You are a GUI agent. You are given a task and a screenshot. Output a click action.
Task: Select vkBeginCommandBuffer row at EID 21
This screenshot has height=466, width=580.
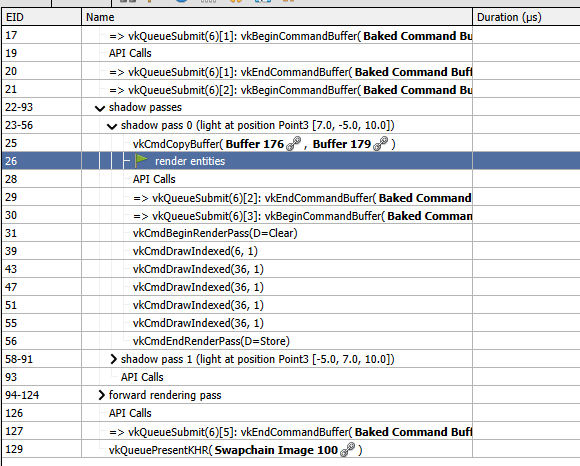pos(291,89)
